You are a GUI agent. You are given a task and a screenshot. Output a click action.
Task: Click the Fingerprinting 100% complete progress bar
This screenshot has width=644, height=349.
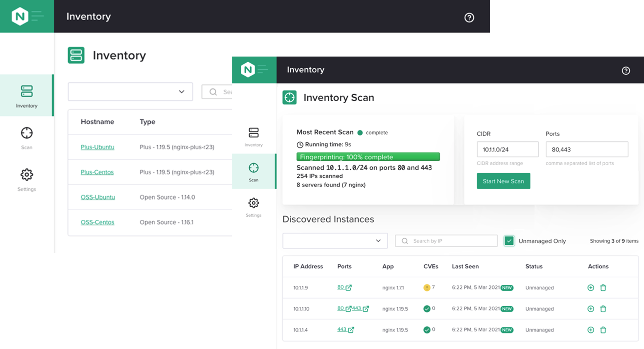[x=368, y=157]
